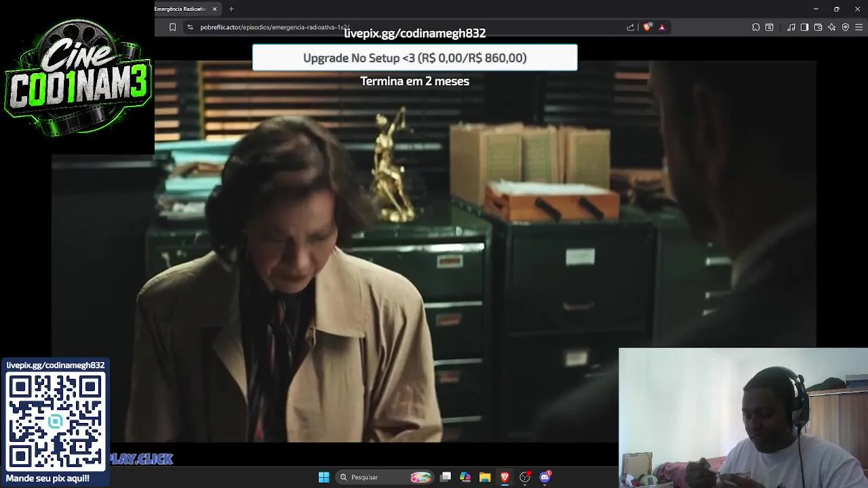Open browser picture-in-picture toolbar icon
Viewport: 868px width, 488px height.
coord(770,27)
